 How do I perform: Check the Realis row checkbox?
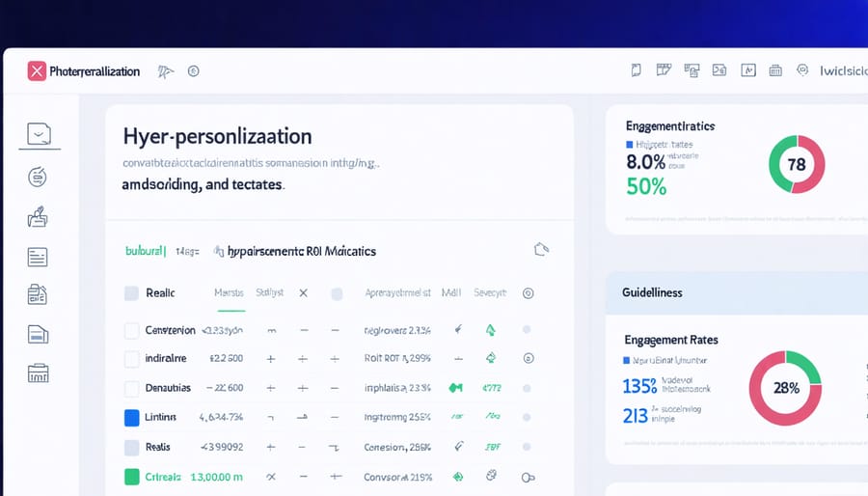coord(132,448)
